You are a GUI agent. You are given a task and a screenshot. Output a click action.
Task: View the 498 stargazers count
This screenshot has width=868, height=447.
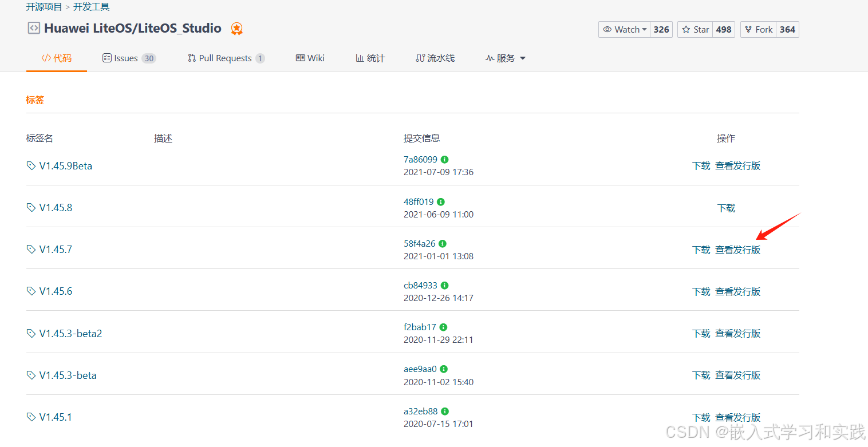pyautogui.click(x=724, y=30)
